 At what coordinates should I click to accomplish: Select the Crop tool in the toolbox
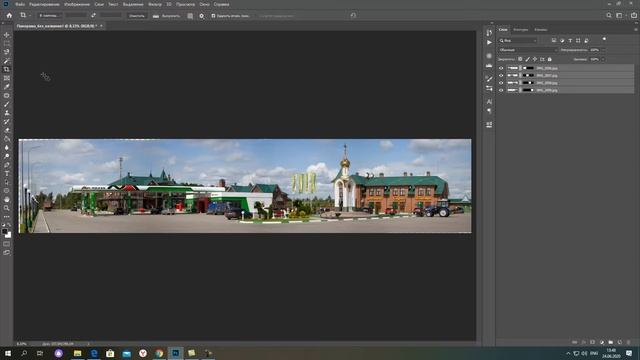(7, 69)
